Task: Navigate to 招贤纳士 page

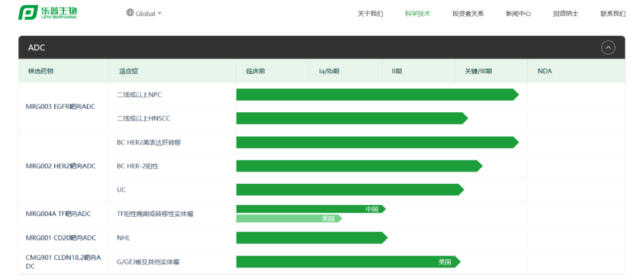Action: 565,14
